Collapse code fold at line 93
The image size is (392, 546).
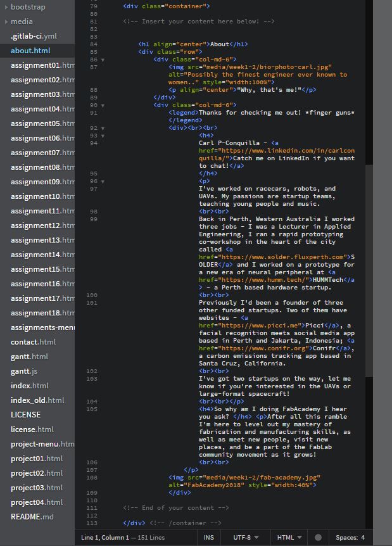point(103,136)
